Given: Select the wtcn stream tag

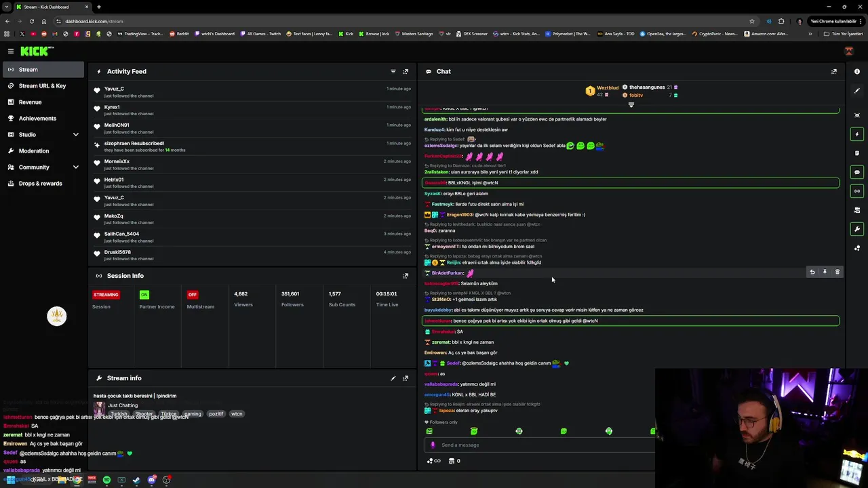Looking at the screenshot, I should point(237,414).
